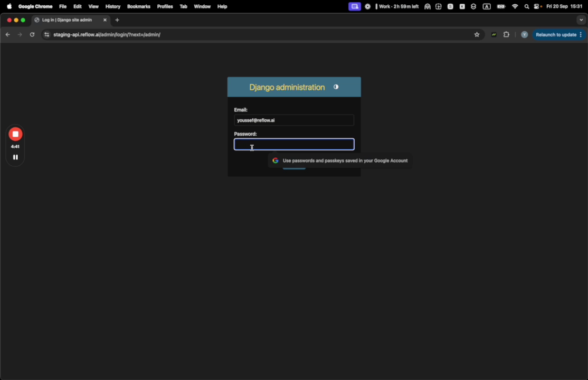Open the Edit menu

point(78,6)
